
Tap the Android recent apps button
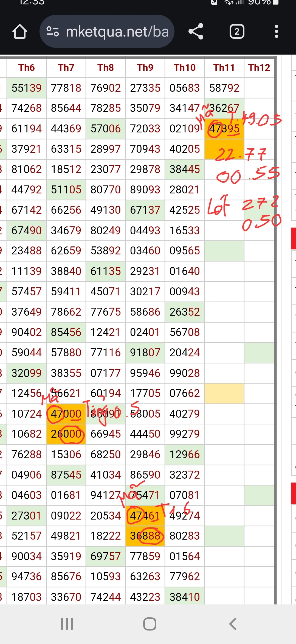tap(67, 624)
